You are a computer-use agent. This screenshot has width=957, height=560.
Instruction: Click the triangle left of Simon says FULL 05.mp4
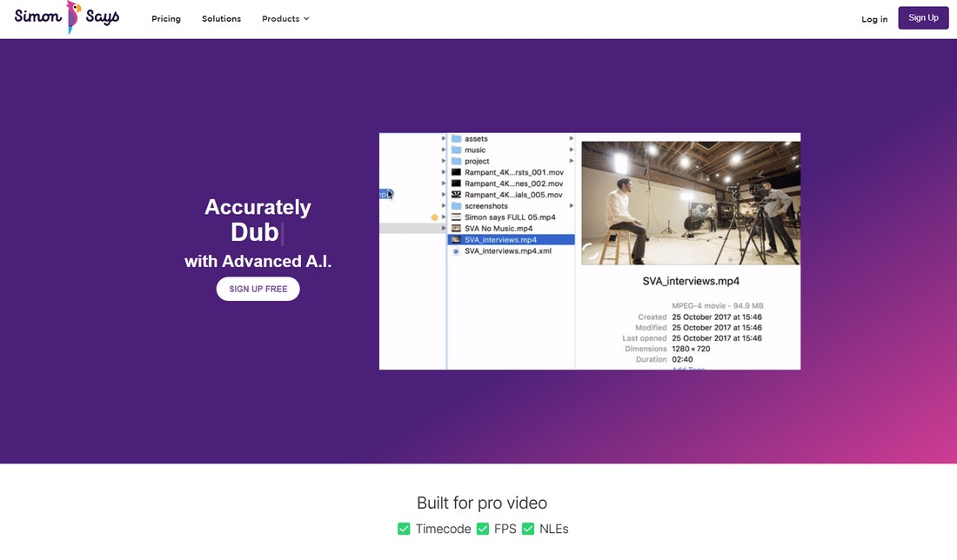pos(444,217)
